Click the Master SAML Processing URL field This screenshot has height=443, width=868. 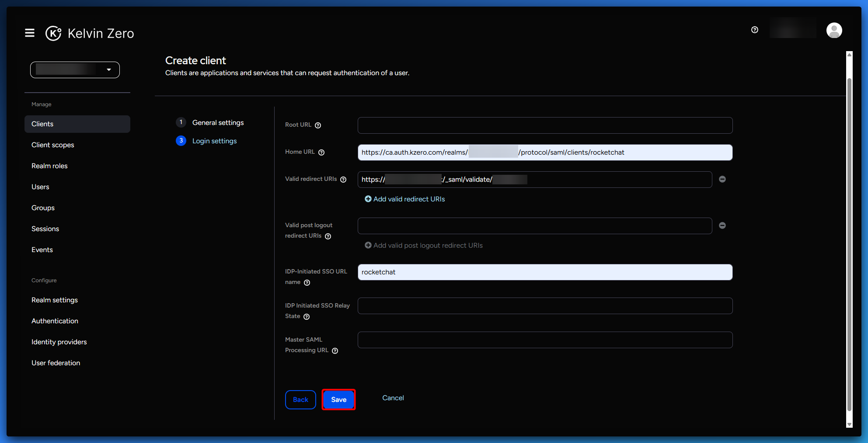coord(545,340)
